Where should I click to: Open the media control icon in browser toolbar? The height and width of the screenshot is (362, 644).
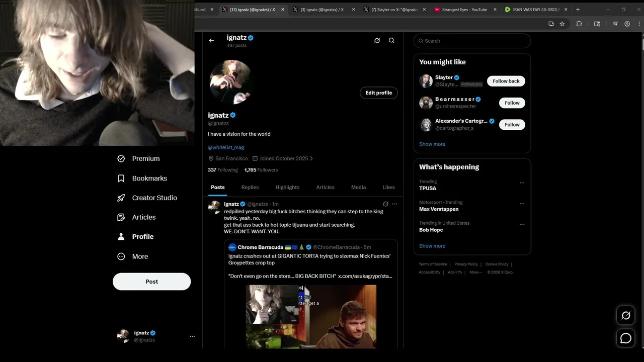pos(615,24)
